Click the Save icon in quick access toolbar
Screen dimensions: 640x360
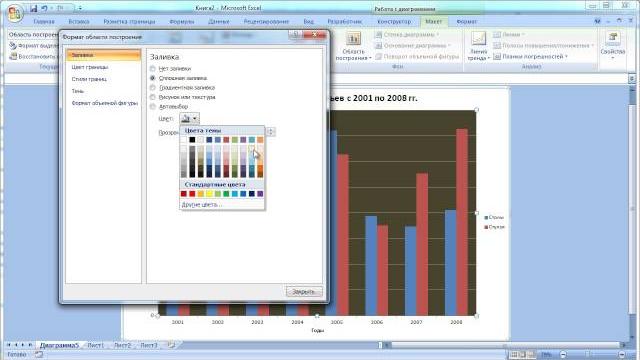pos(33,8)
